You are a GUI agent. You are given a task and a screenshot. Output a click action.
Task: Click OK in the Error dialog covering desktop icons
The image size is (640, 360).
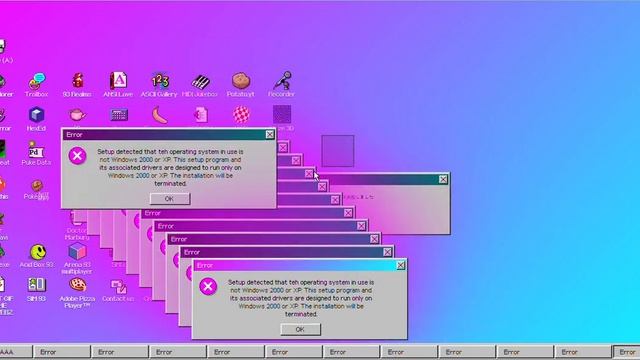click(170, 199)
